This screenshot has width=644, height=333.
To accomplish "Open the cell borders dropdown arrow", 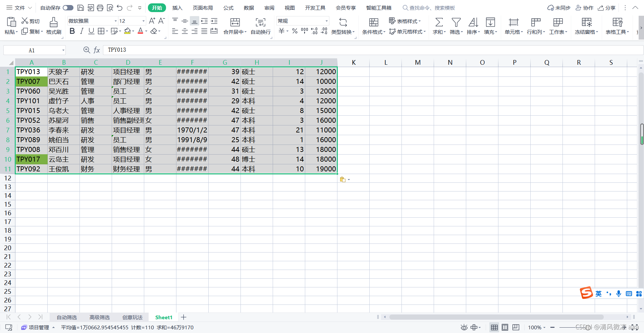I will click(x=107, y=31).
